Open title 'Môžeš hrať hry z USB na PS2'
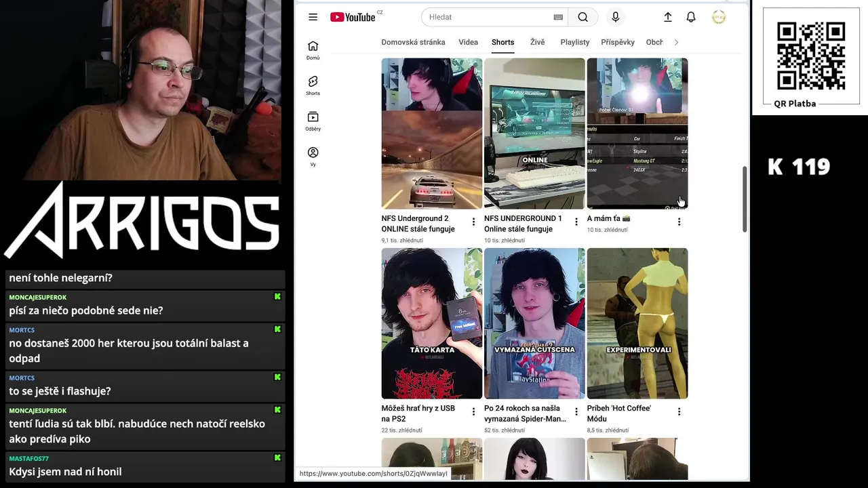This screenshot has height=488, width=868. point(418,413)
